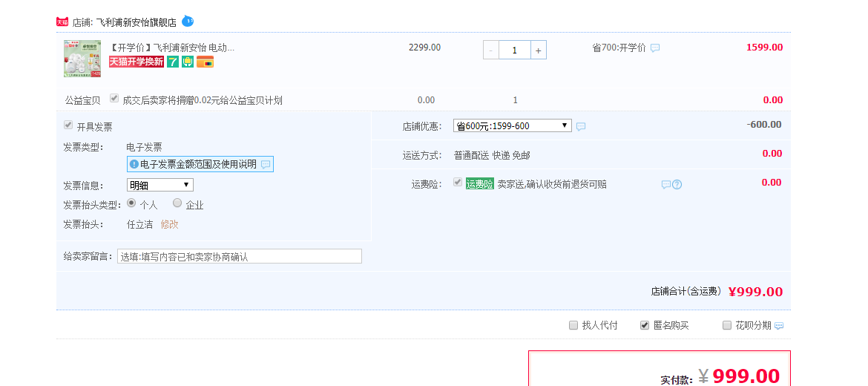Increase quantity with the plus button
This screenshot has width=868, height=386.
(538, 50)
